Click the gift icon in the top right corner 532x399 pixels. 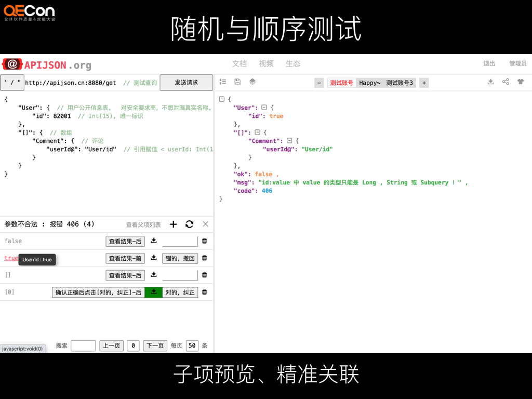pyautogui.click(x=521, y=82)
